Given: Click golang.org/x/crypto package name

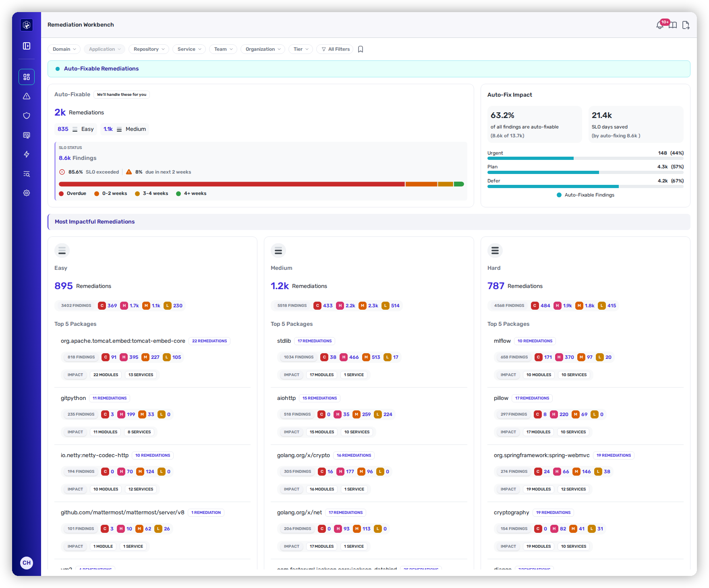Looking at the screenshot, I should tap(303, 455).
